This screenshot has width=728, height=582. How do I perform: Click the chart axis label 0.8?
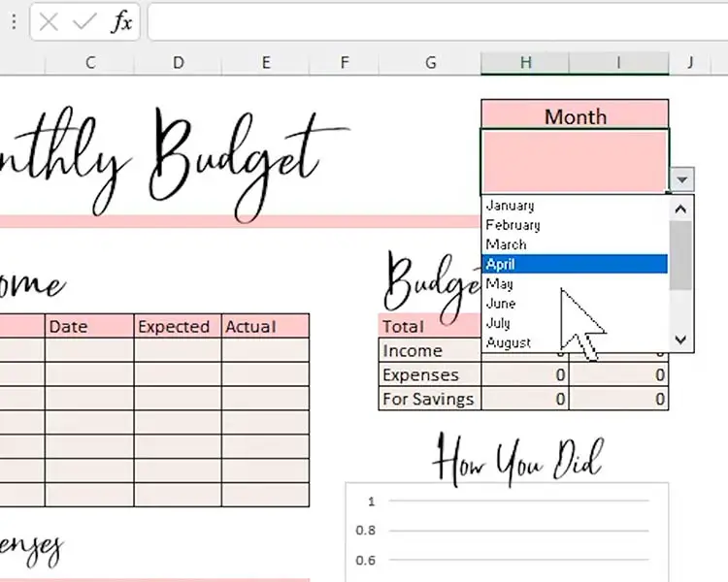tap(365, 530)
